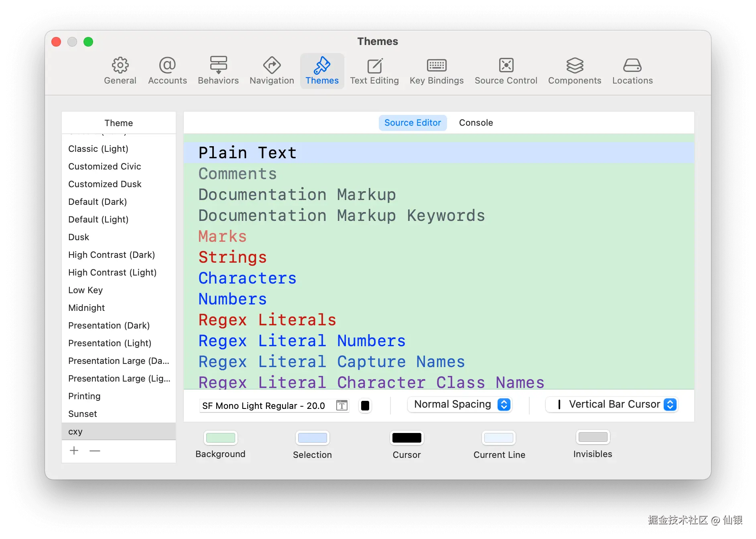This screenshot has width=756, height=539.
Task: Open the Behaviors preferences pane
Action: point(218,71)
